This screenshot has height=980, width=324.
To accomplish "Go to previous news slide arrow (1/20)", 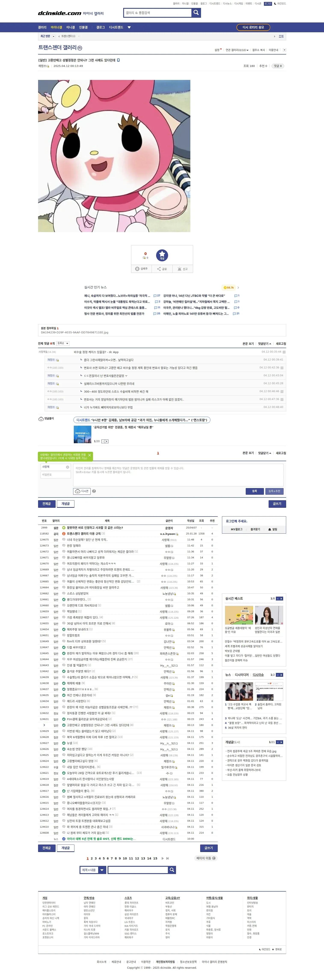I will coord(103,441).
